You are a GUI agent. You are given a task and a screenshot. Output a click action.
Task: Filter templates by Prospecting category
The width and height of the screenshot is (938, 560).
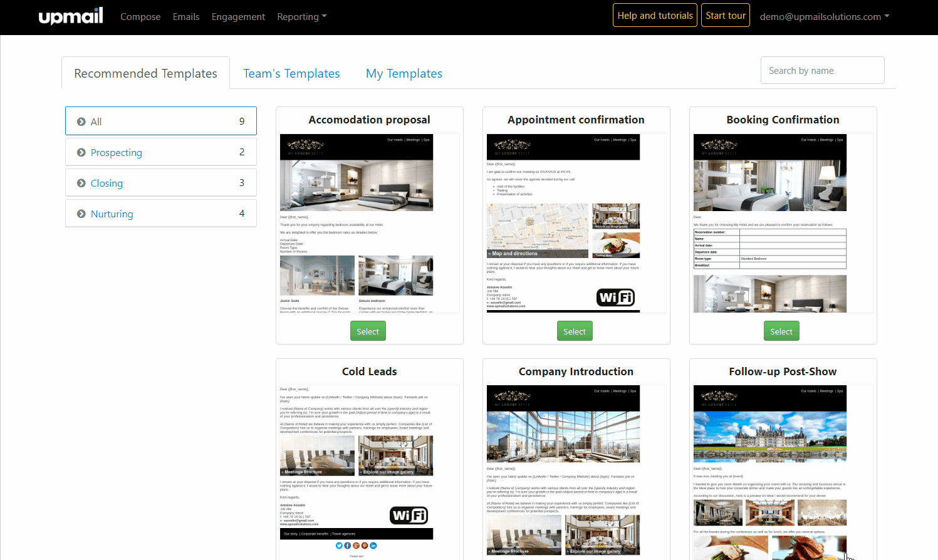[161, 152]
